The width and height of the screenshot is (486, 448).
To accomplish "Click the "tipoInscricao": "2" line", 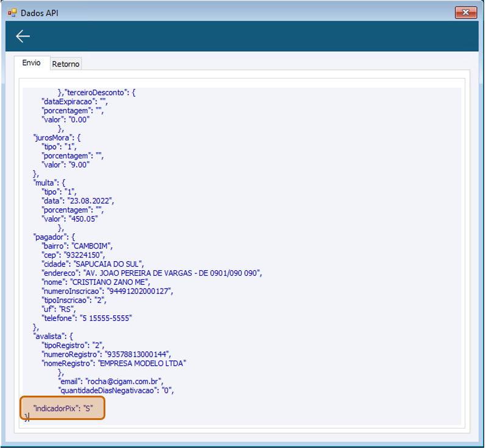I will tap(74, 300).
